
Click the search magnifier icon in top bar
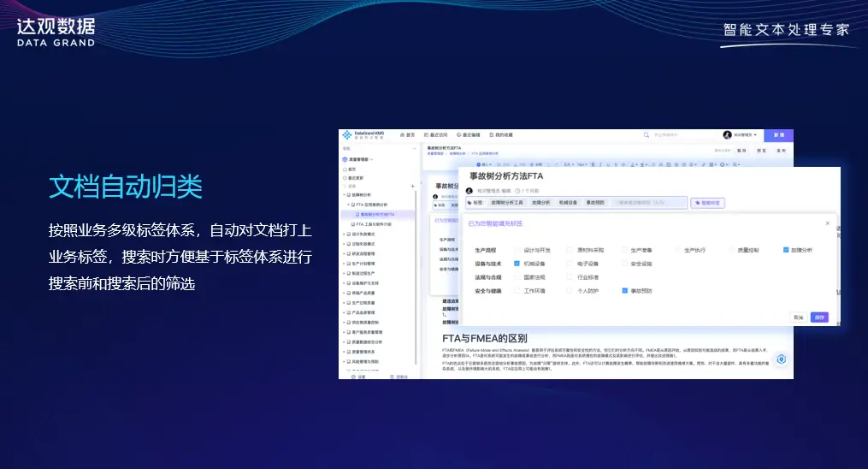tap(647, 135)
